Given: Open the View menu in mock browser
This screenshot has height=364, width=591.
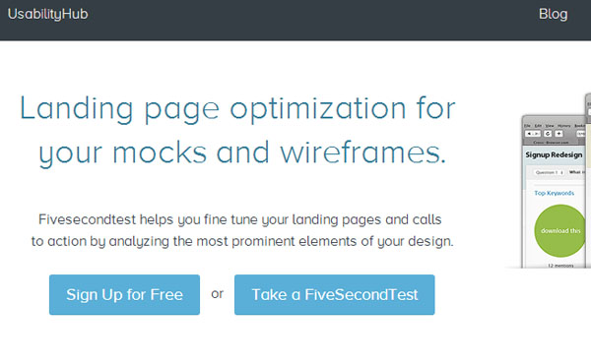Looking at the screenshot, I should pyautogui.click(x=550, y=126).
